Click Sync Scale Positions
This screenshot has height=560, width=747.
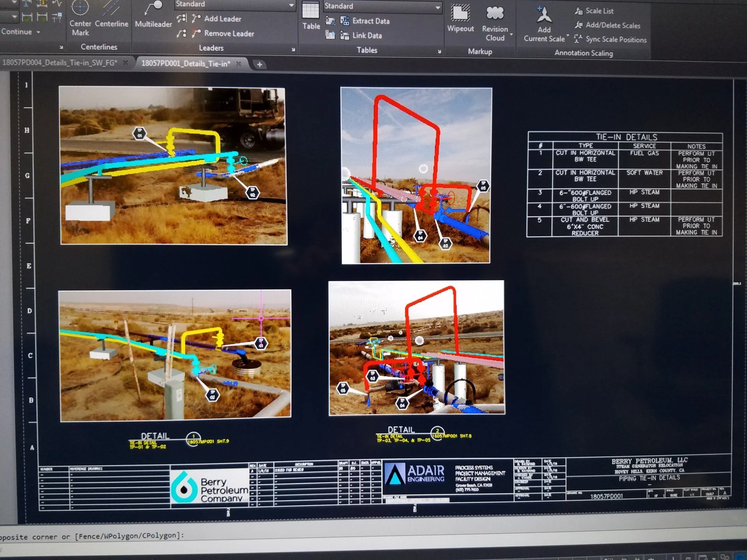coord(610,39)
